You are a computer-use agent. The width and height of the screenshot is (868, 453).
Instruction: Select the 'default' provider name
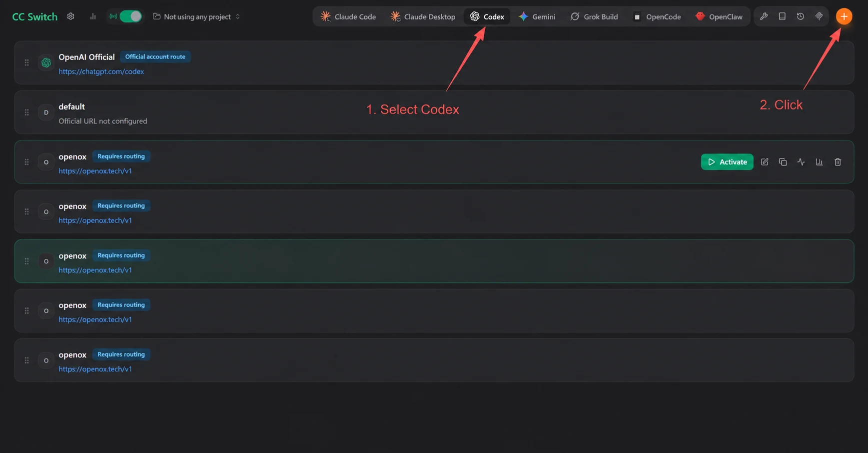click(x=71, y=106)
